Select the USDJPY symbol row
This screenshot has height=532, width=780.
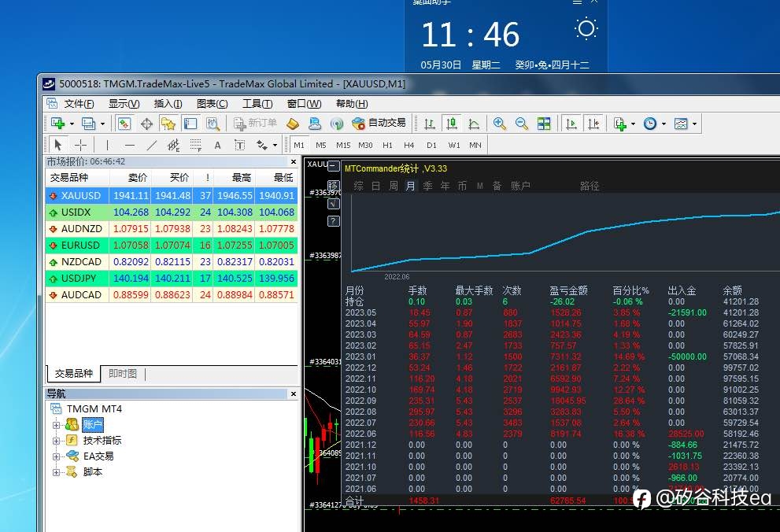(172, 278)
